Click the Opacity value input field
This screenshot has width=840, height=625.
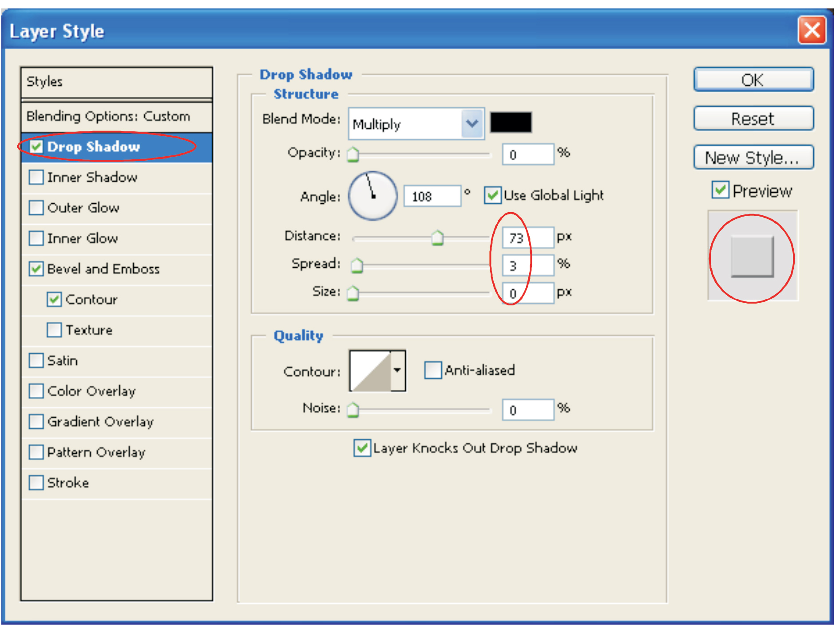pos(527,154)
